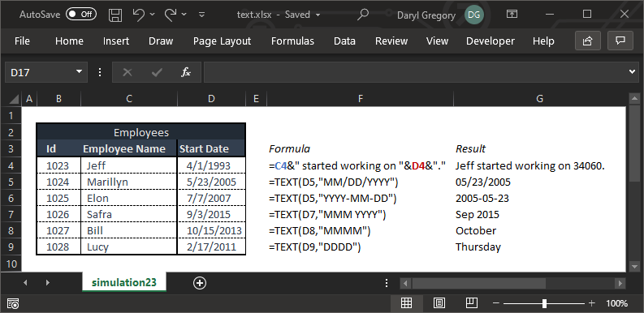
Task: Click the Employees table title cell
Action: coord(140,132)
